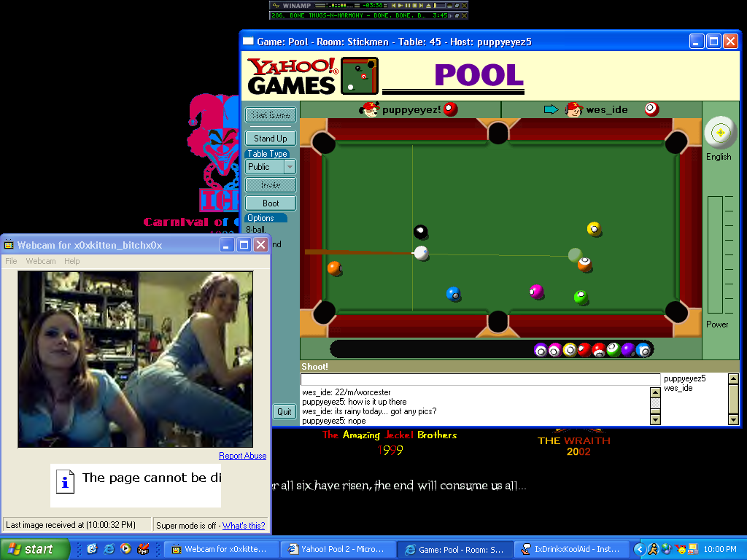
Task: Click the English cue ball spin control
Action: coord(719,133)
